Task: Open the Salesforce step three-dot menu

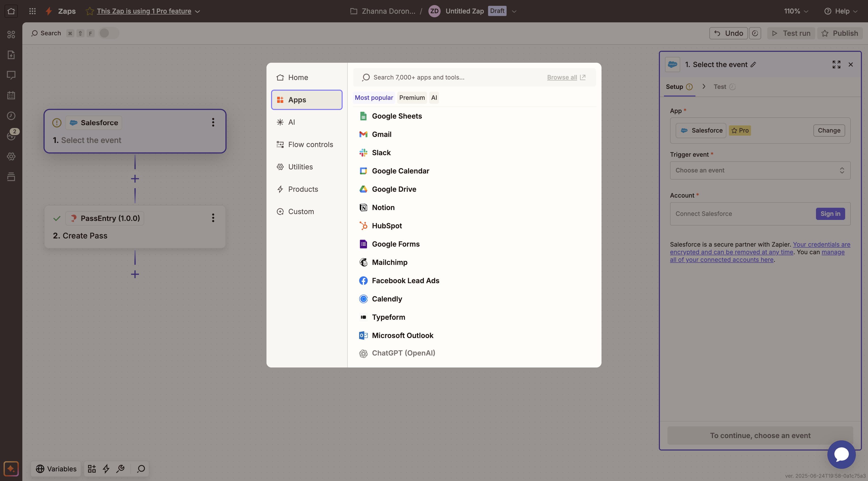Action: click(213, 122)
